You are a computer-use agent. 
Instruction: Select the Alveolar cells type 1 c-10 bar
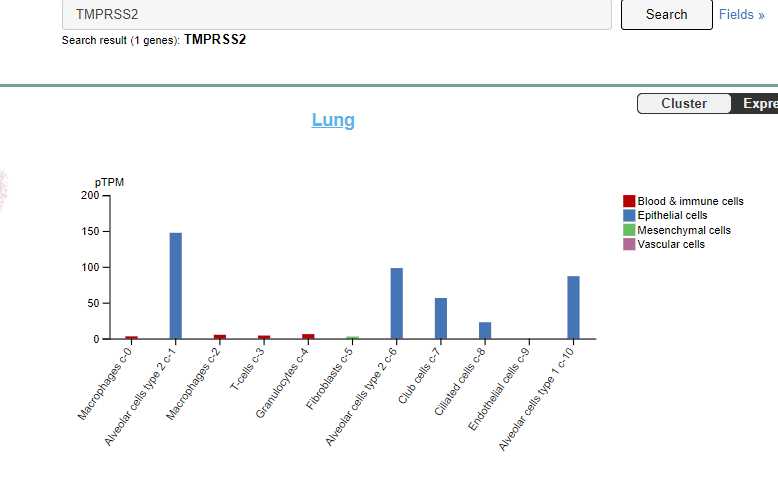coord(574,308)
